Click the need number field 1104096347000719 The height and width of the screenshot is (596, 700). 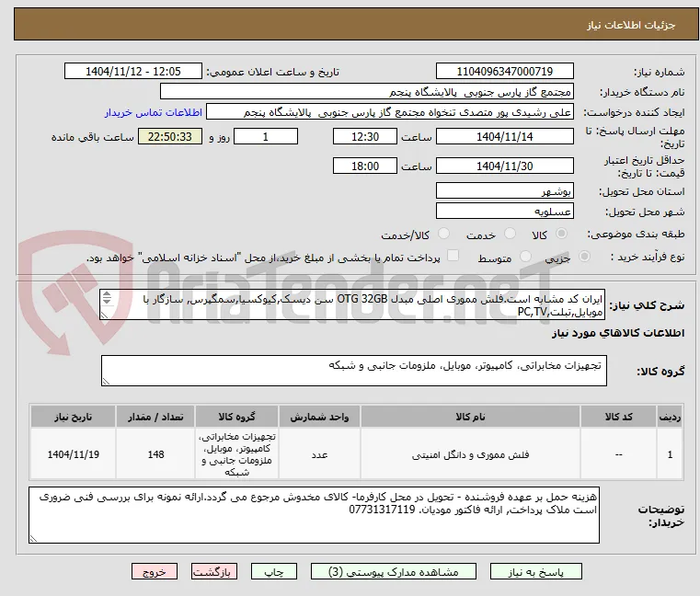point(504,72)
